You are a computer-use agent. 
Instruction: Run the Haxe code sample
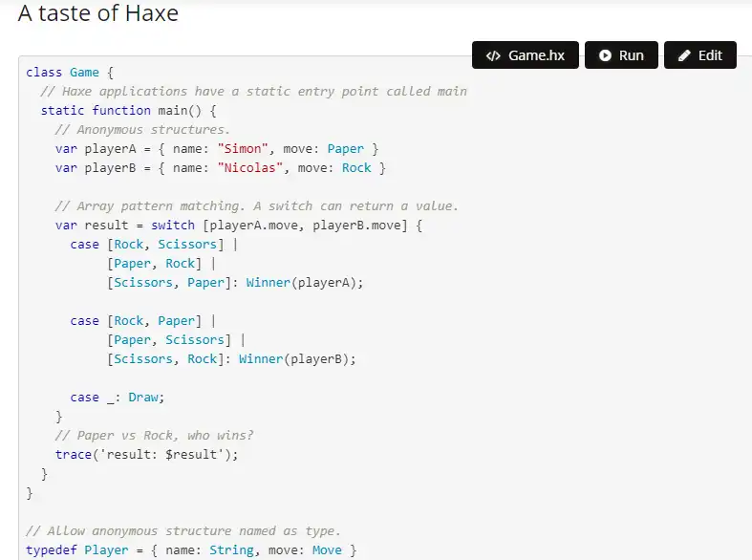pos(621,55)
